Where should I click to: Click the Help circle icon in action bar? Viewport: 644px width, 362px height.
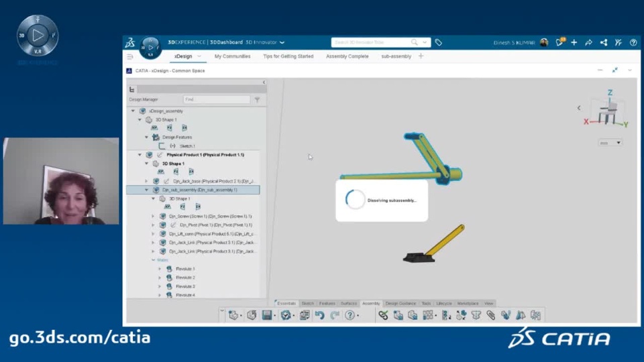click(x=350, y=315)
